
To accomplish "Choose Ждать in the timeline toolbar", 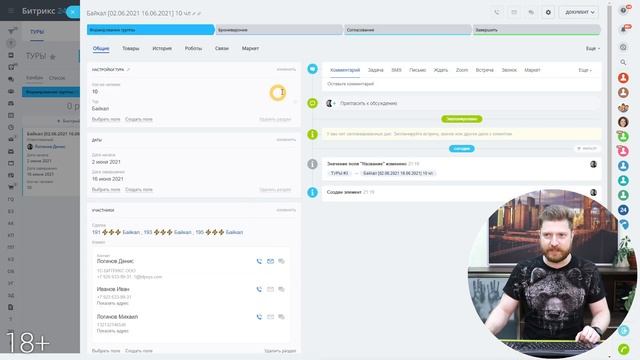I will (x=440, y=70).
